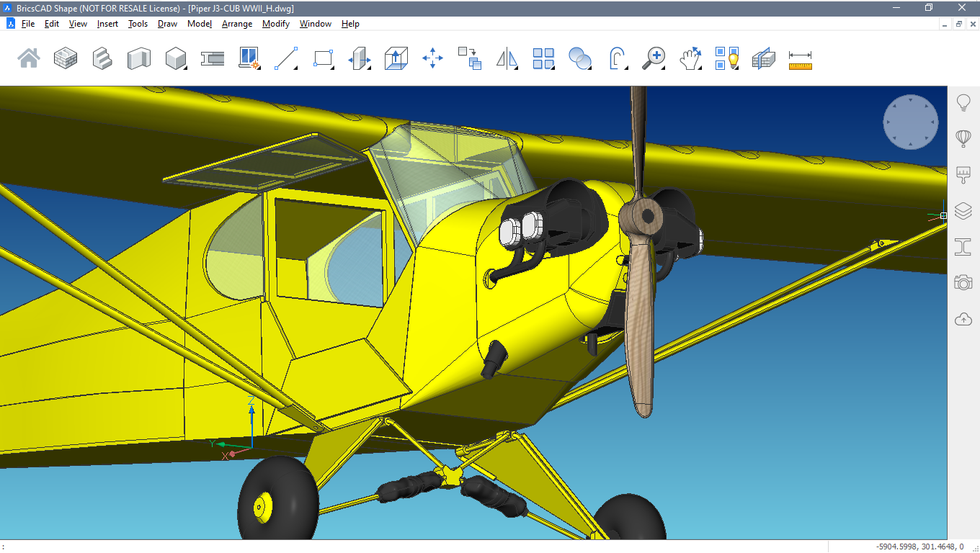Click the camera icon in the side panel
980x553 pixels.
963,282
